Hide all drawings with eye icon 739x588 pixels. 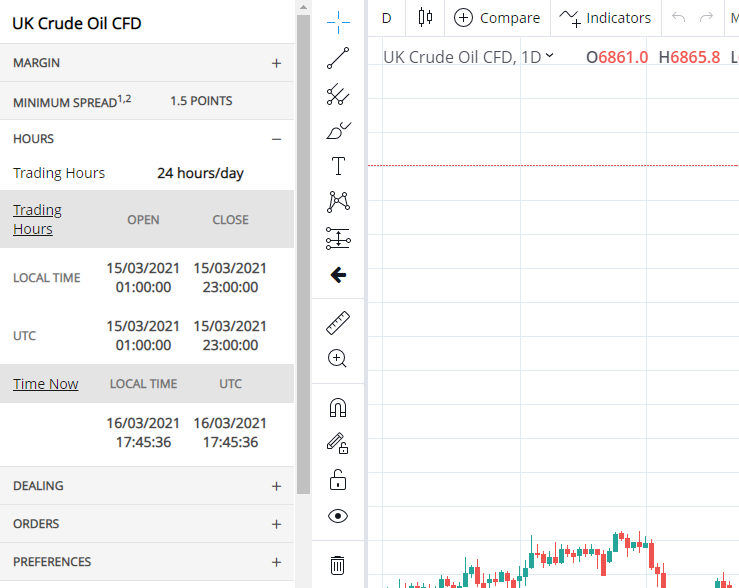pyautogui.click(x=338, y=516)
